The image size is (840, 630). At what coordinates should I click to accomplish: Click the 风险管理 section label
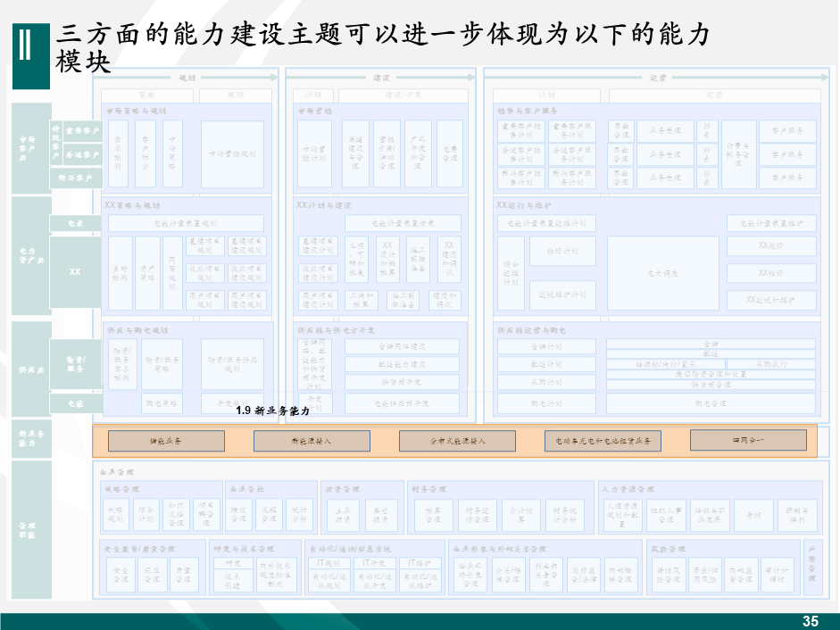click(668, 549)
